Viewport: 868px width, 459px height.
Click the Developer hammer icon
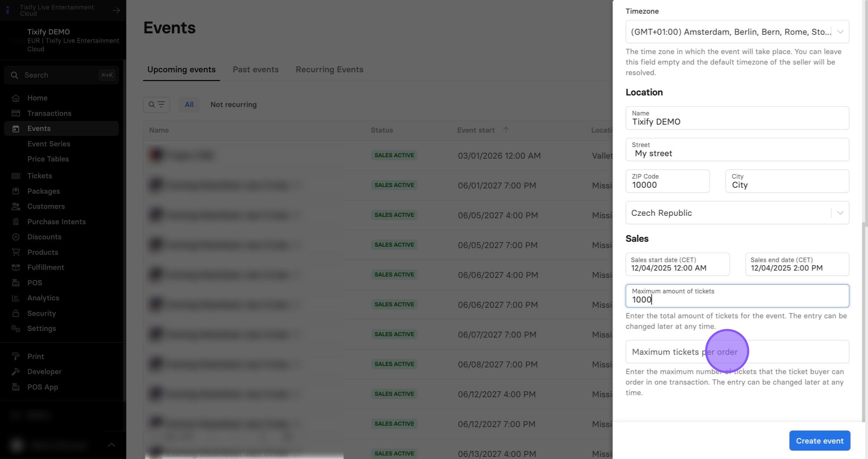pyautogui.click(x=15, y=372)
